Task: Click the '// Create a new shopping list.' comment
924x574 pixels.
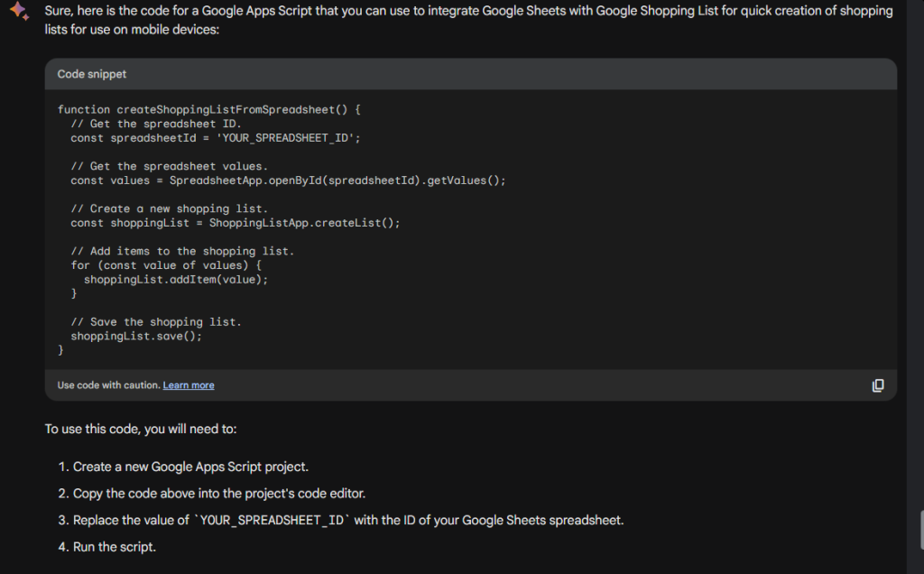Action: point(169,208)
